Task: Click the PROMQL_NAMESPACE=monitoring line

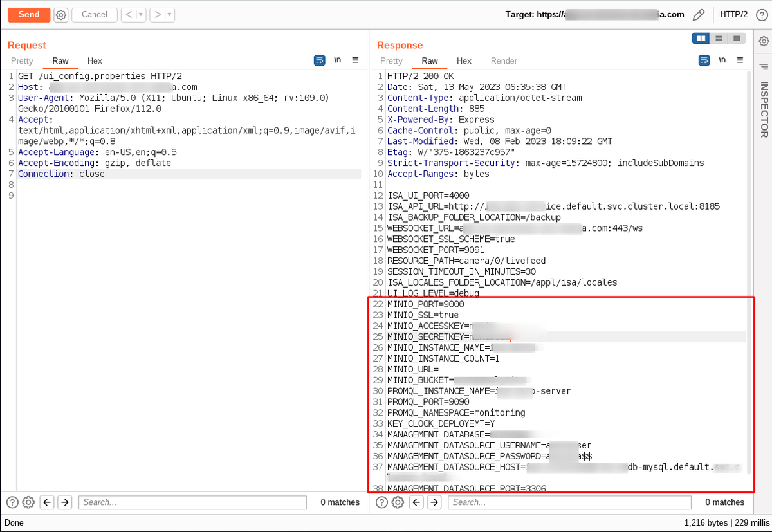Action: [x=456, y=412]
